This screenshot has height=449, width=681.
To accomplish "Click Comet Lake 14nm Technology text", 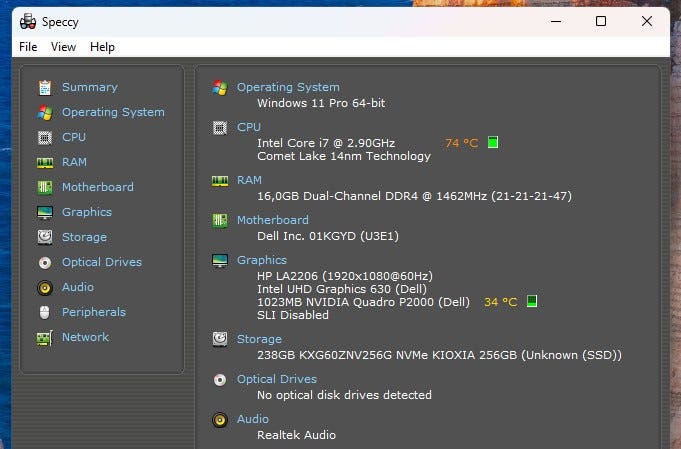I will (344, 156).
